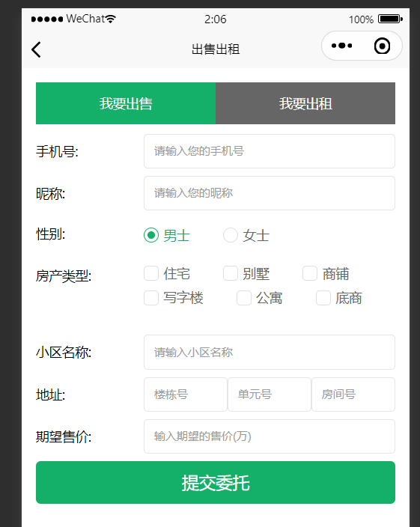
Task: Check the 写字楼 property type box
Action: (x=151, y=298)
